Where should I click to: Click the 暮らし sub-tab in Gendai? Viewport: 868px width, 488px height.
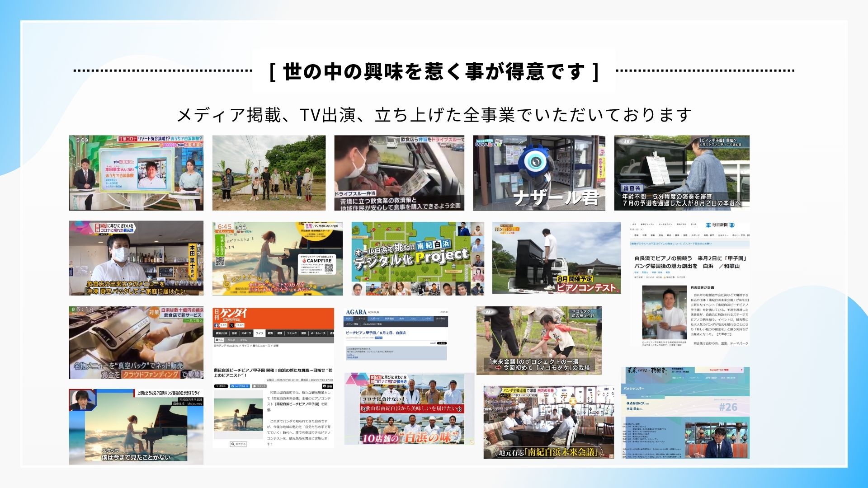[x=219, y=340]
